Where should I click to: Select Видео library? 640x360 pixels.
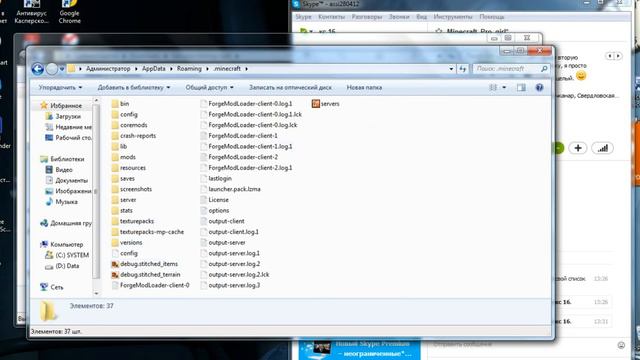pyautogui.click(x=59, y=169)
